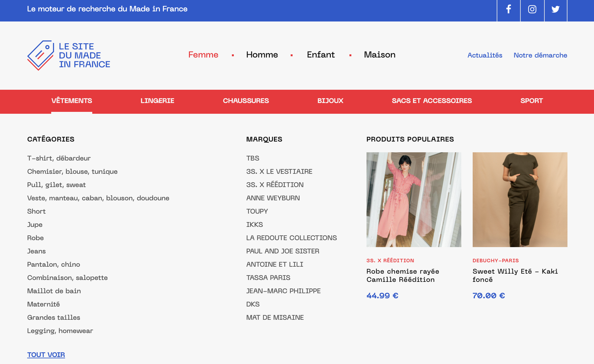Open the Chaussures category tab
594x364 pixels.
[246, 101]
